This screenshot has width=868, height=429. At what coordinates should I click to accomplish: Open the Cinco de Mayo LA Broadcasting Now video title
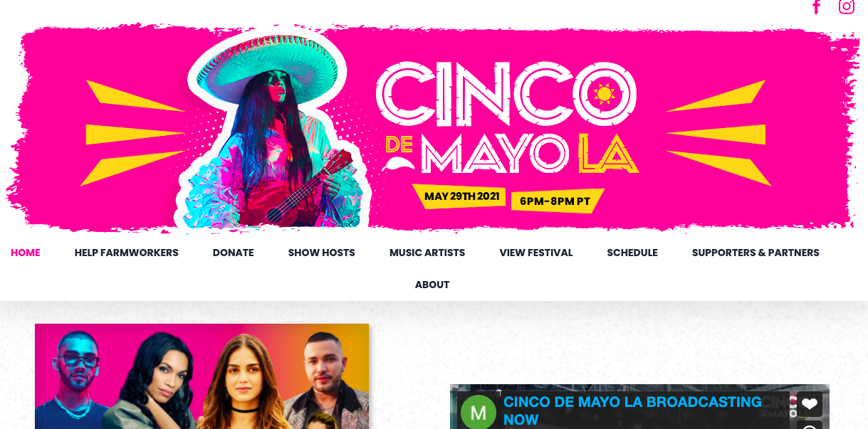(x=632, y=411)
